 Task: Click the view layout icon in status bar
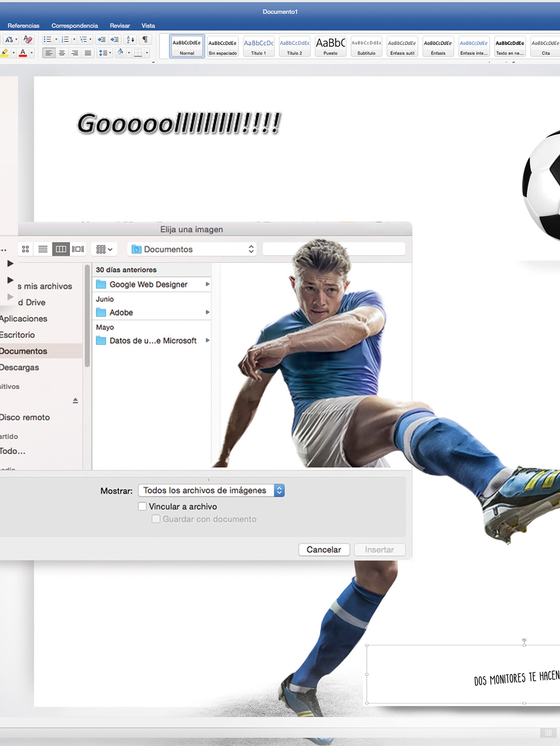(548, 733)
